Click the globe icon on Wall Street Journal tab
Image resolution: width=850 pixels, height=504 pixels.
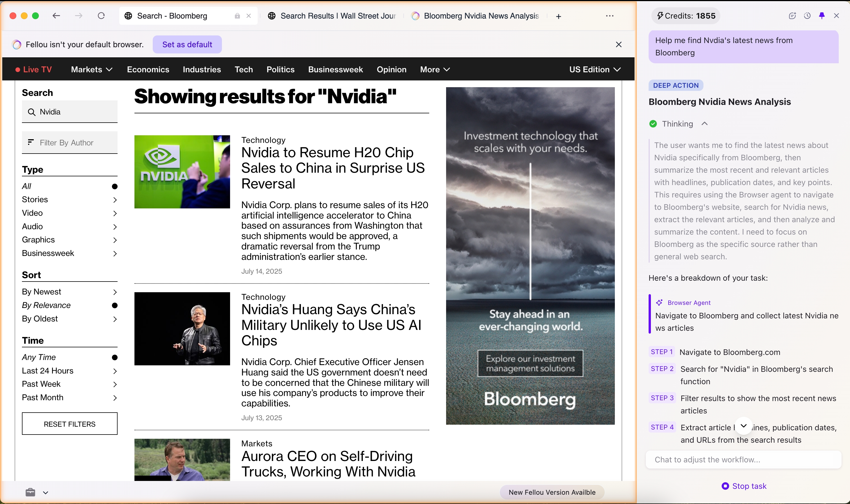pos(272,16)
